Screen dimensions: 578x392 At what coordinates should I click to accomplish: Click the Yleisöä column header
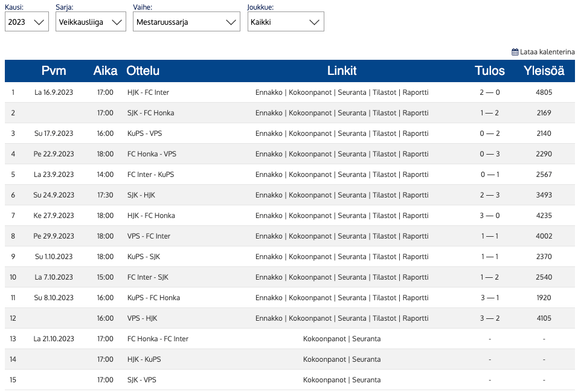point(544,71)
